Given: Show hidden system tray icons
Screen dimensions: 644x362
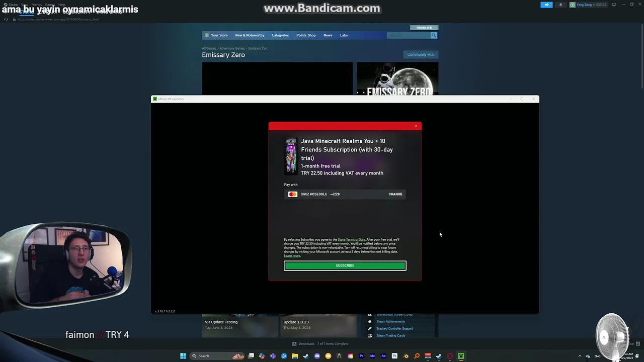Looking at the screenshot, I should (x=580, y=356).
